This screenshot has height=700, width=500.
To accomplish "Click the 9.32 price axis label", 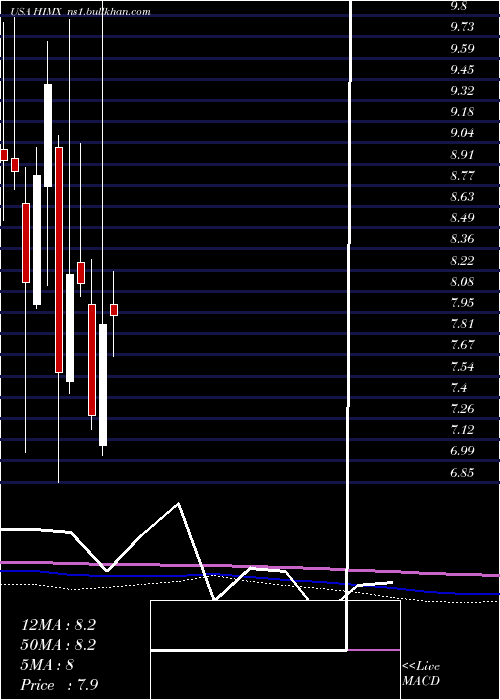I will (x=462, y=91).
